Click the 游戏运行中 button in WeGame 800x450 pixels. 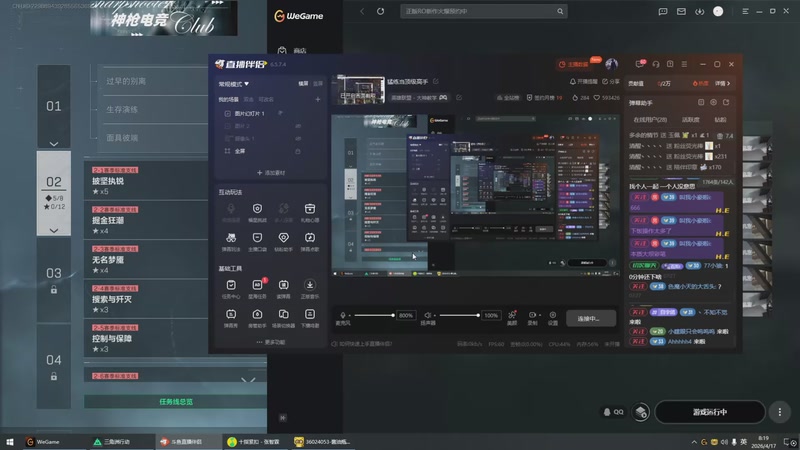coord(710,412)
